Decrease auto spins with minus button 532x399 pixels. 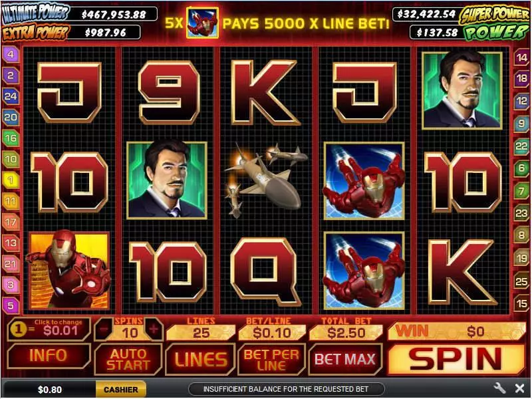click(x=104, y=329)
